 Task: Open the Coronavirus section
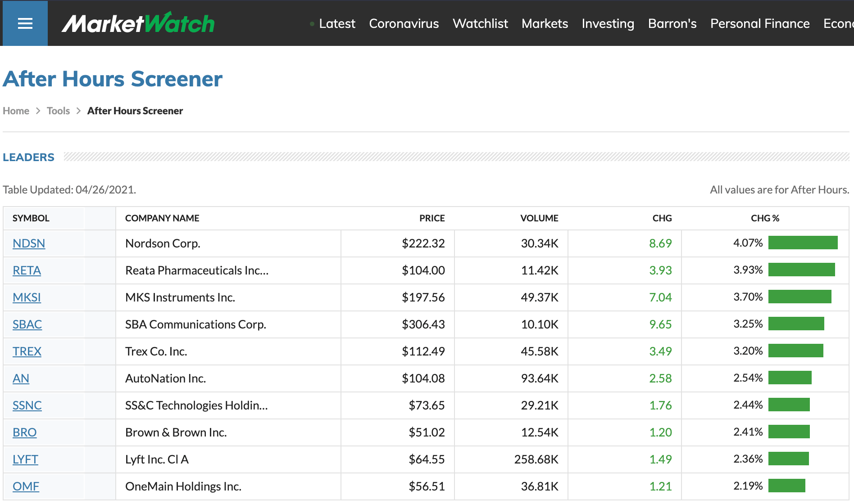(404, 23)
